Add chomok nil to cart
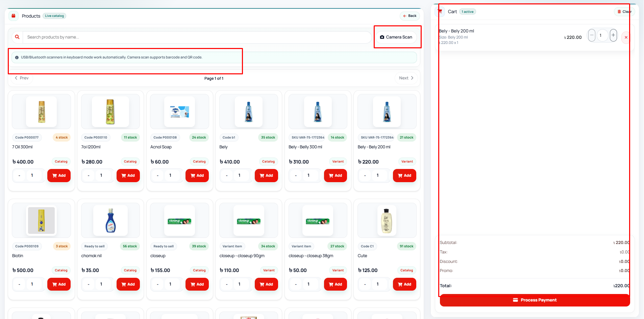This screenshot has width=644, height=319. click(128, 285)
